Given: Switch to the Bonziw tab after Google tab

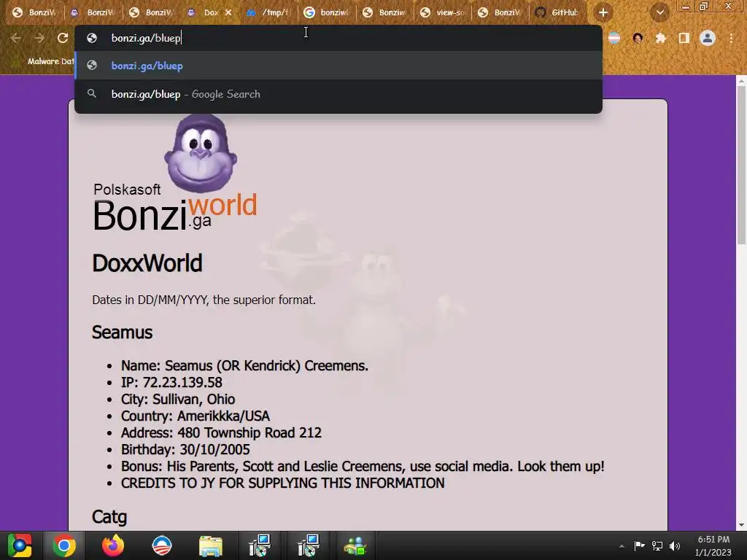Looking at the screenshot, I should pyautogui.click(x=385, y=12).
